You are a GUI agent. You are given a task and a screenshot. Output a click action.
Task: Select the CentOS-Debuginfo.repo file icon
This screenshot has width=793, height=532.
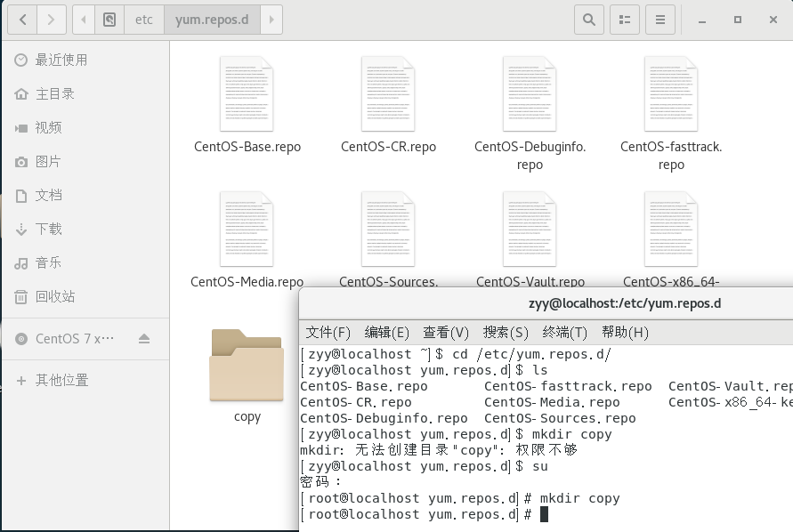click(530, 94)
